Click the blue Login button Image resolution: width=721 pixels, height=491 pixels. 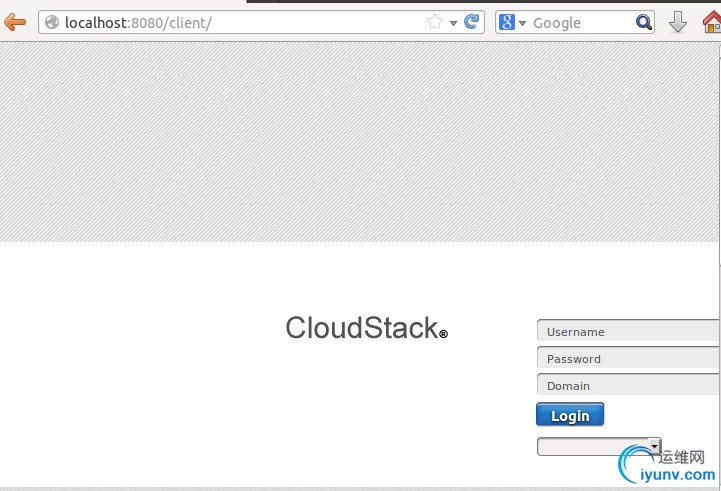coord(570,415)
